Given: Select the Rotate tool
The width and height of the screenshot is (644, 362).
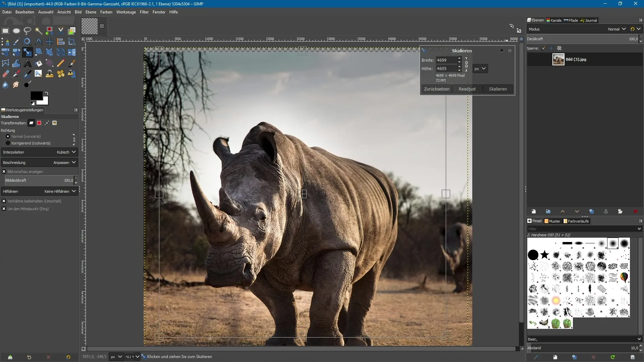Looking at the screenshot, I should point(16,52).
